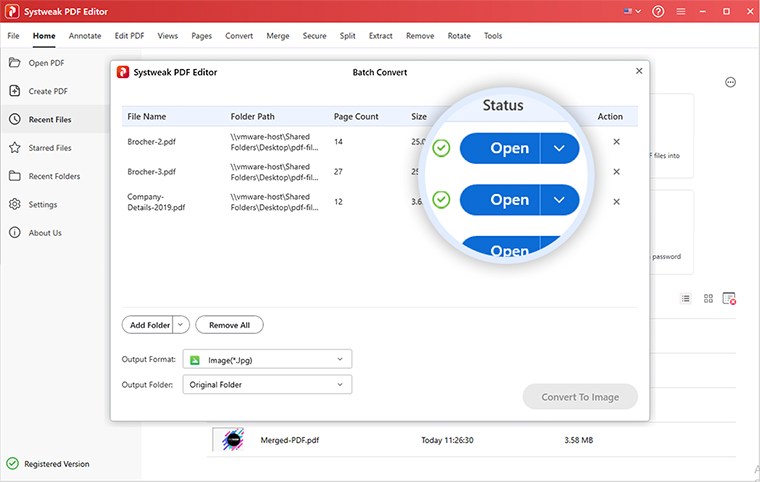Open the hamburger menu in title bar

681,11
